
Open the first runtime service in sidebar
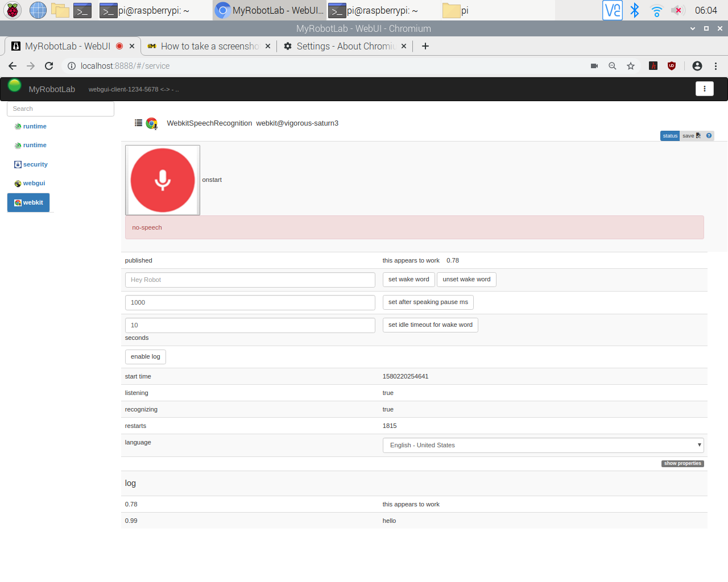(x=31, y=126)
